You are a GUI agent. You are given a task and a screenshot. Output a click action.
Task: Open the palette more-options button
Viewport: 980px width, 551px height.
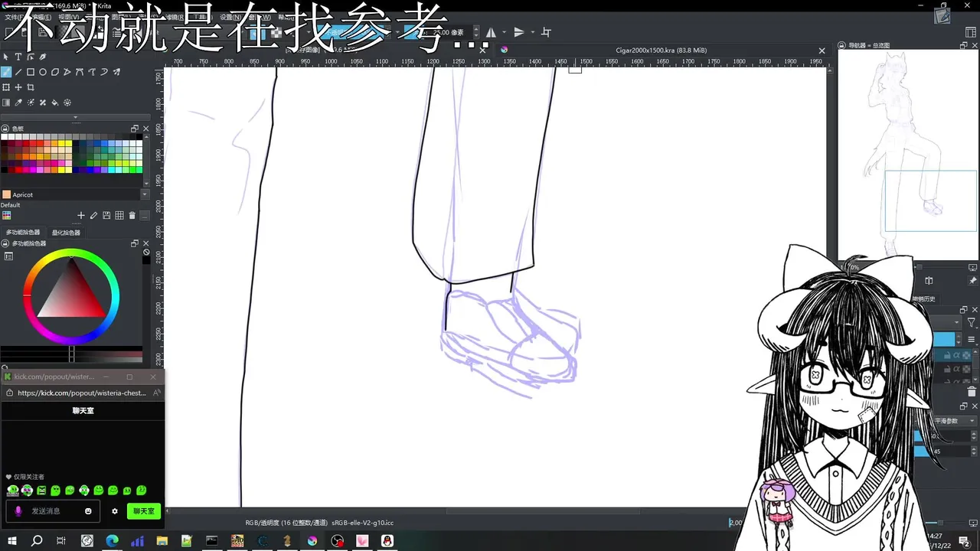click(x=146, y=216)
